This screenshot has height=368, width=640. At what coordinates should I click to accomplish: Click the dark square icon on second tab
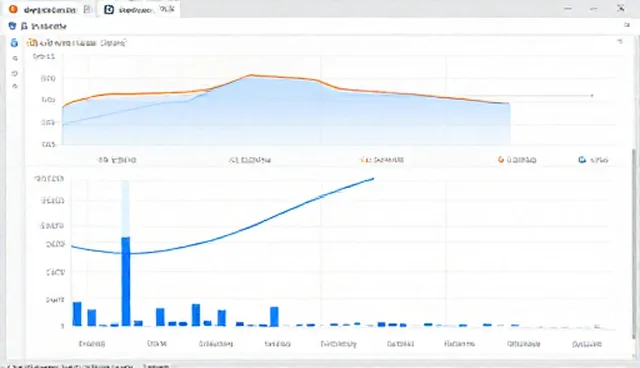[109, 9]
